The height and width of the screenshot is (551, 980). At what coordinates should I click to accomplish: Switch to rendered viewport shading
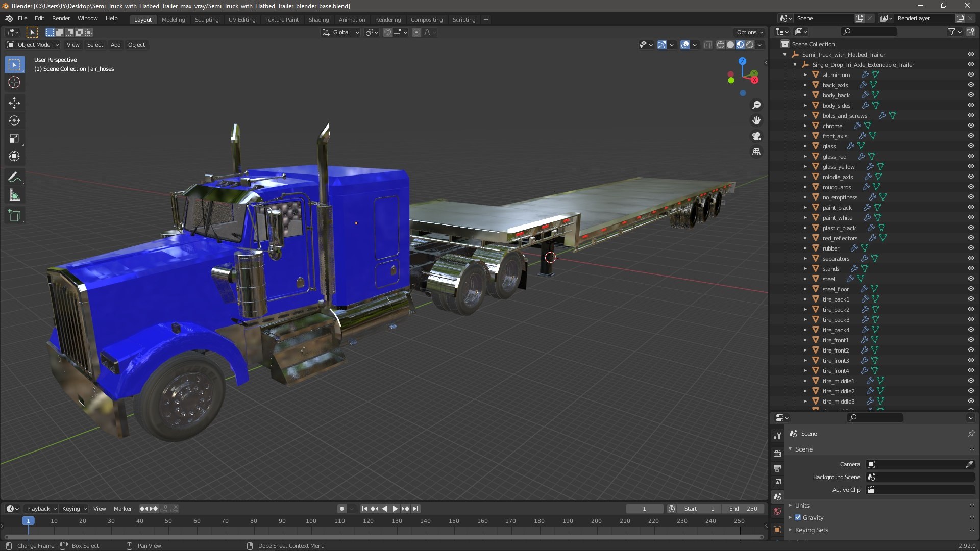click(750, 45)
